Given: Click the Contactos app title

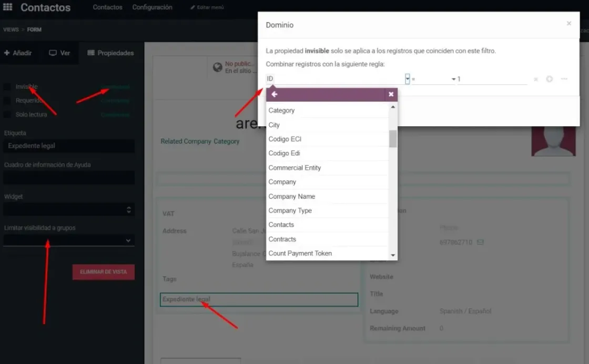Looking at the screenshot, I should (45, 7).
